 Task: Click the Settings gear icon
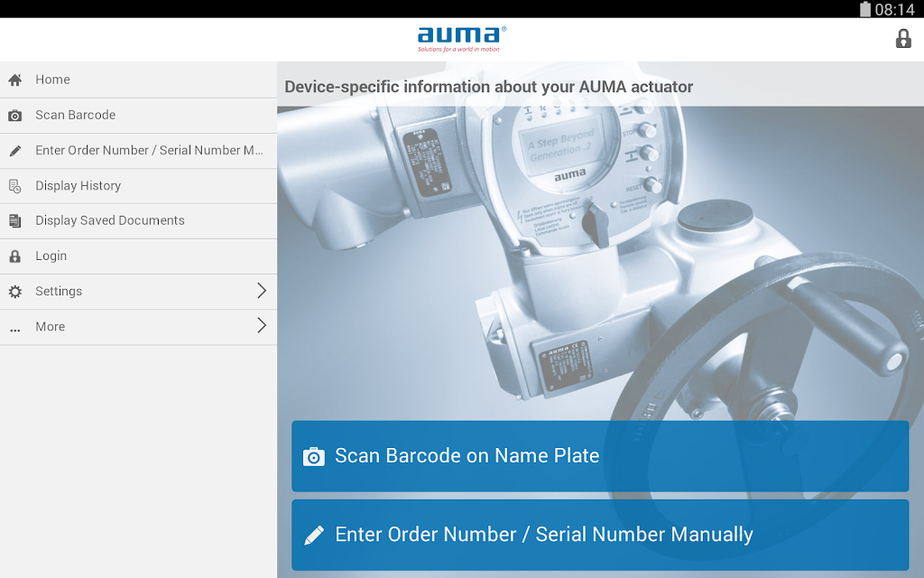[15, 292]
